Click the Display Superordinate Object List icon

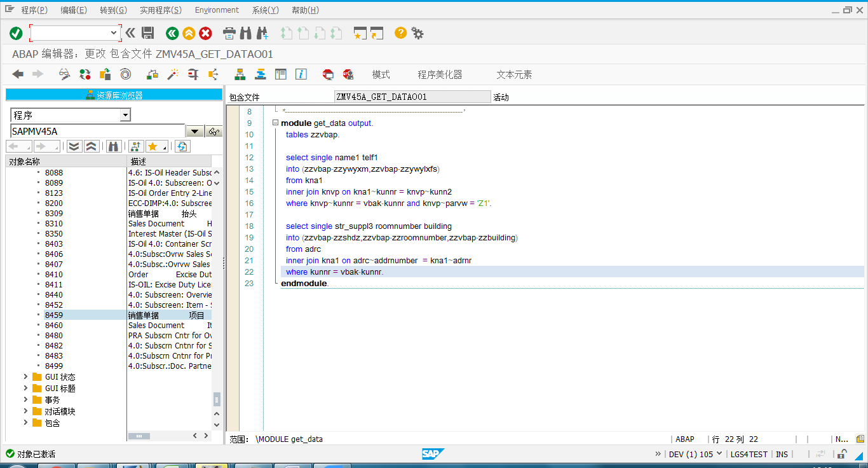(135, 146)
